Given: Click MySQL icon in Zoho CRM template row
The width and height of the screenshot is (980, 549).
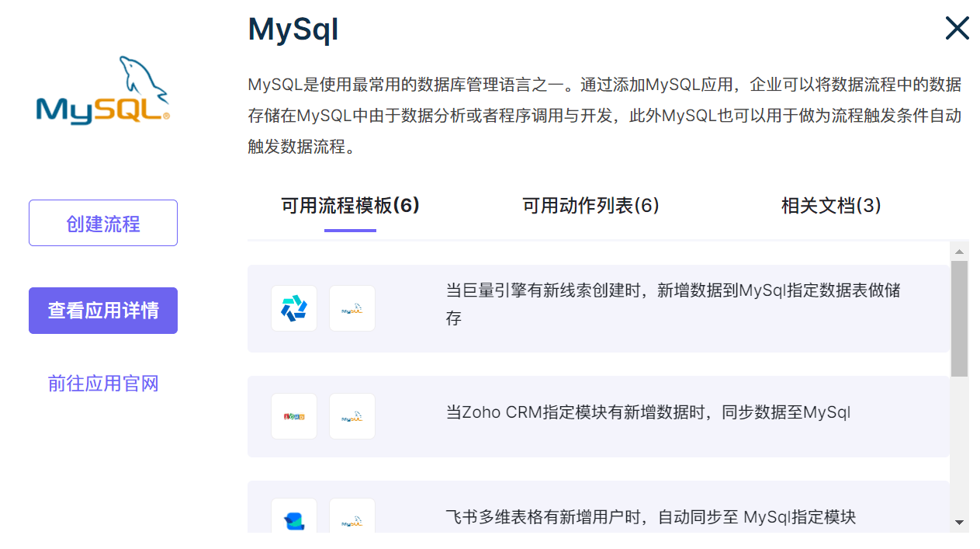Looking at the screenshot, I should 352,416.
